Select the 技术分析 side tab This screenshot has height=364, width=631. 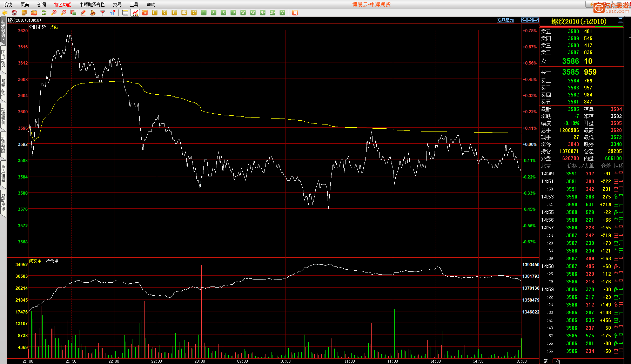(3, 30)
